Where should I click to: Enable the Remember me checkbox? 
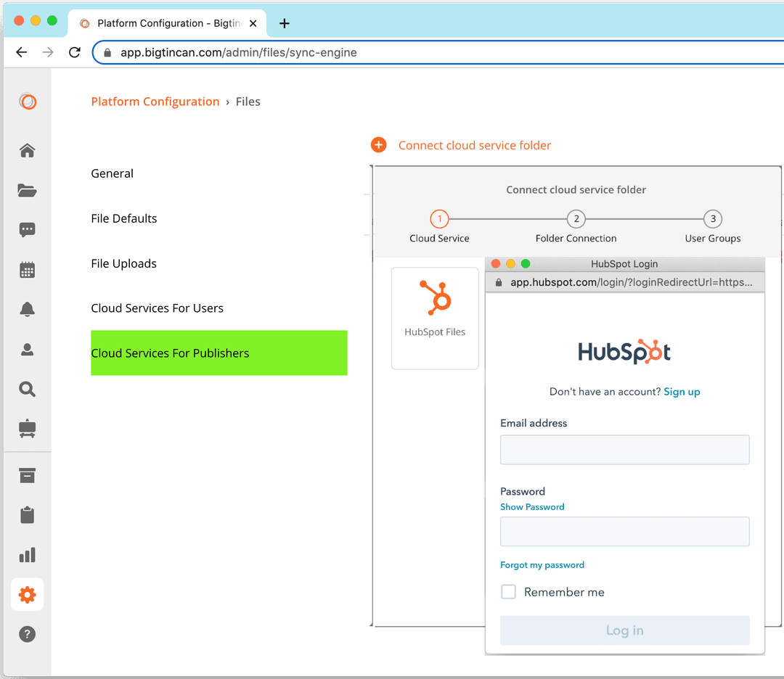[508, 591]
